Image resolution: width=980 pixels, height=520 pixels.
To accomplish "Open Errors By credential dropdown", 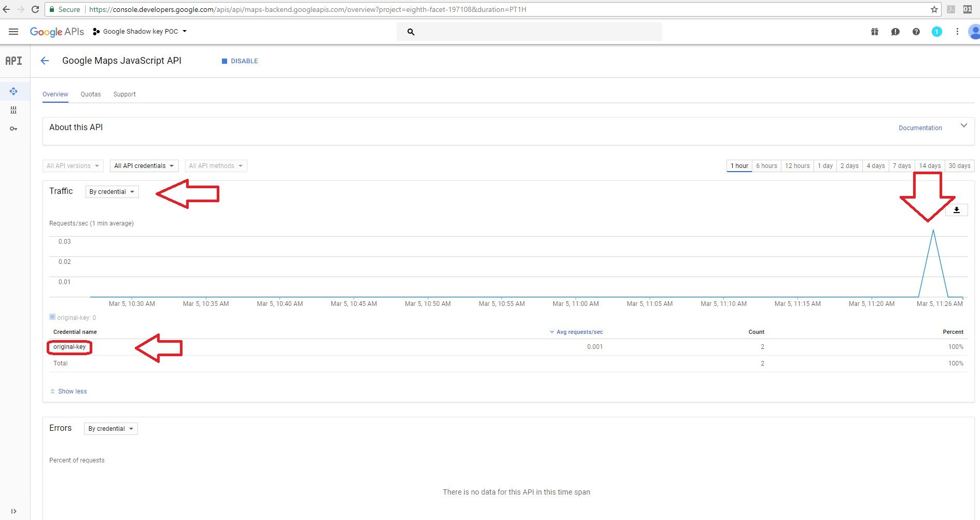I will (x=111, y=429).
